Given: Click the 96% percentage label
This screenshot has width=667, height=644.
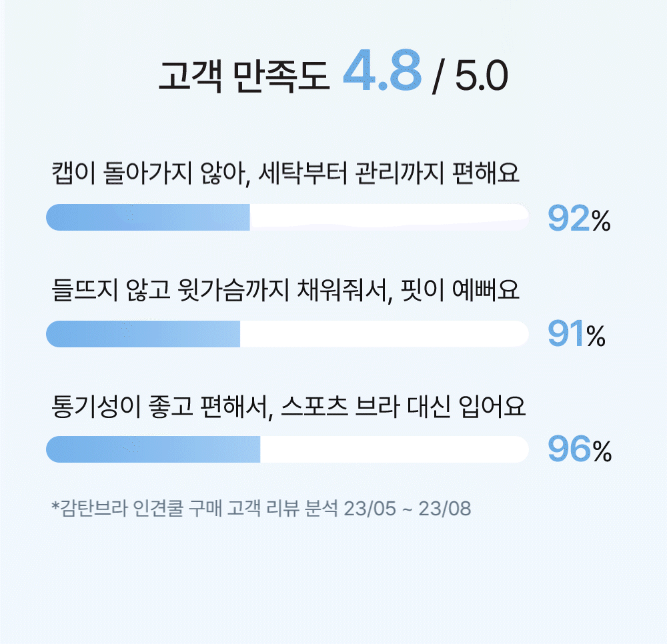Looking at the screenshot, I should click(x=580, y=449).
